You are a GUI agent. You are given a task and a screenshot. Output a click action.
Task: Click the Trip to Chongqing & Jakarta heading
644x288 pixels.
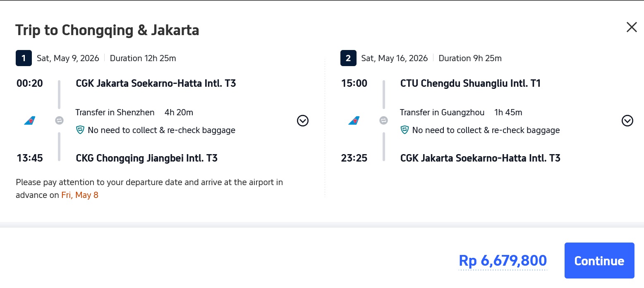click(x=107, y=30)
